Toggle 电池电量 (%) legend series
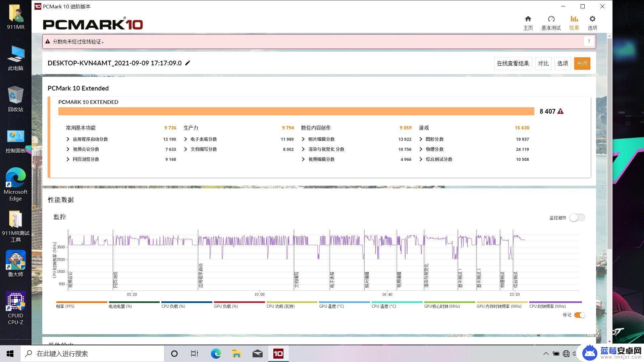 [134, 304]
